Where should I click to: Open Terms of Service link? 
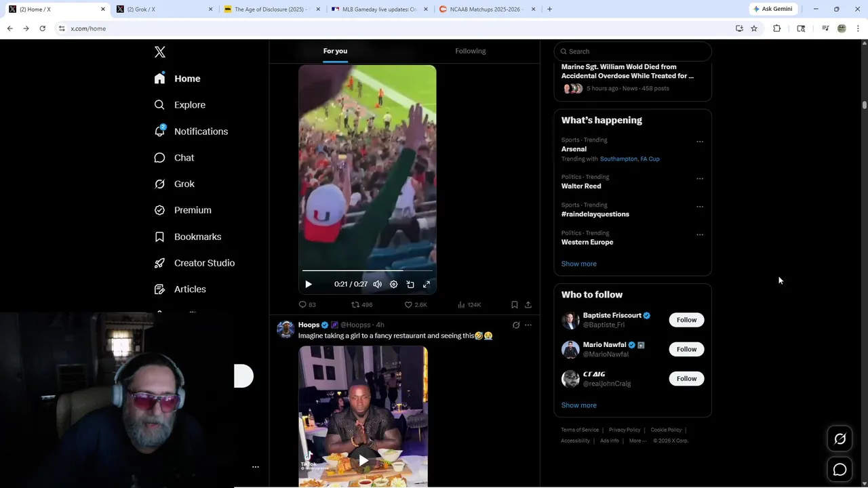click(580, 430)
